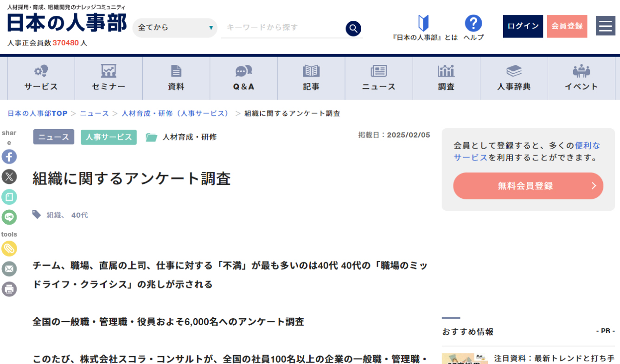This screenshot has height=364, width=620.
Task: Open the hamburger menu
Action: (x=606, y=26)
